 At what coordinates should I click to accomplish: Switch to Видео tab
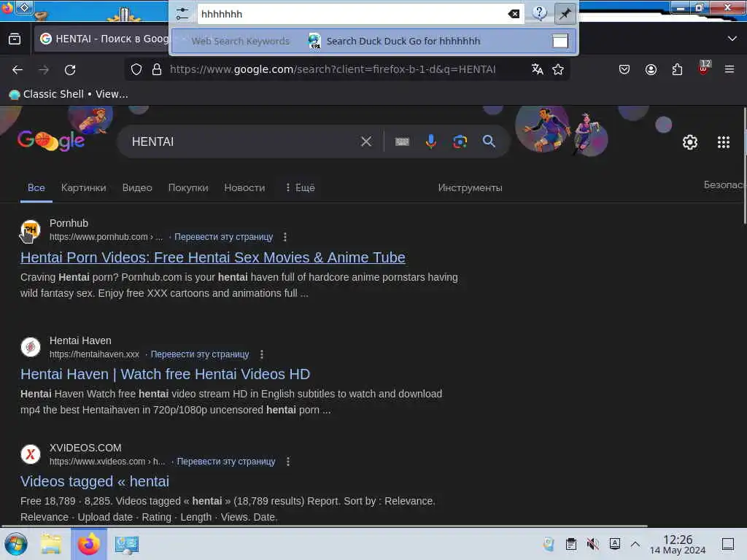pyautogui.click(x=137, y=187)
